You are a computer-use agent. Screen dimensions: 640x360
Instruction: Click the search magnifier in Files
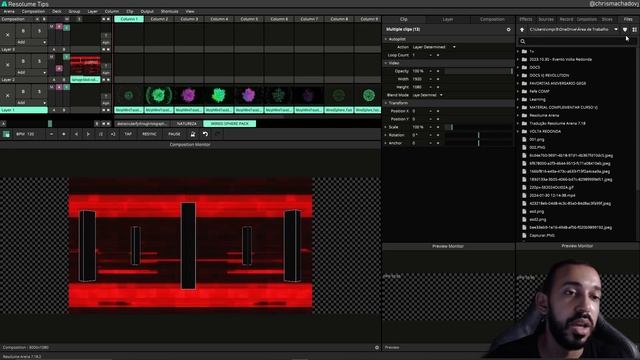523,41
